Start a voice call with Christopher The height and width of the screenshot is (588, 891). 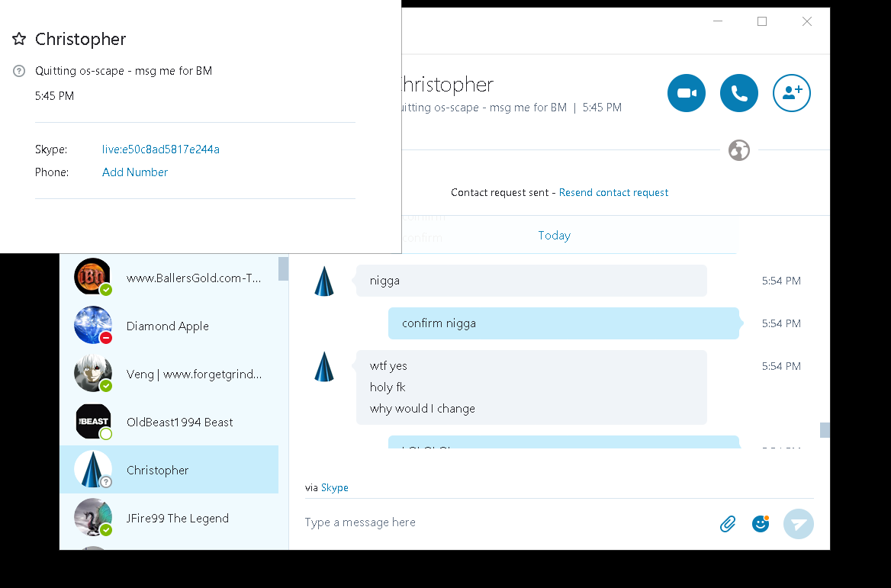(738, 93)
